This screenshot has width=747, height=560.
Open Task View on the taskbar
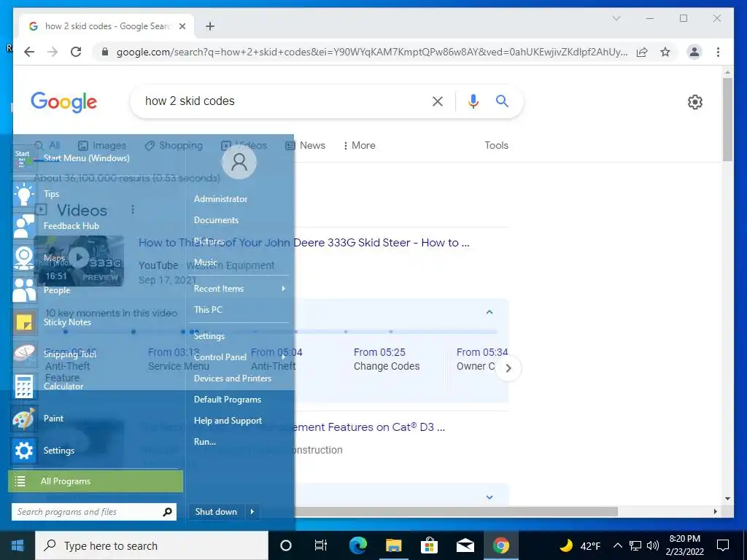click(321, 545)
